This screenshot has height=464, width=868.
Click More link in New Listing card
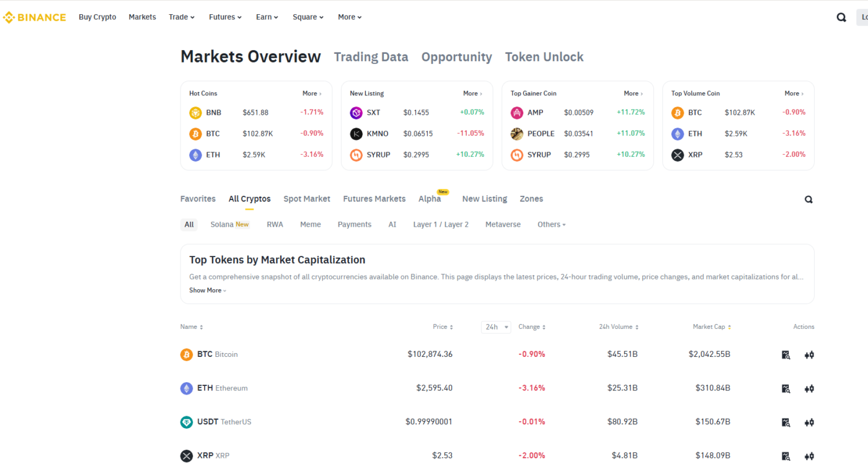pyautogui.click(x=472, y=94)
